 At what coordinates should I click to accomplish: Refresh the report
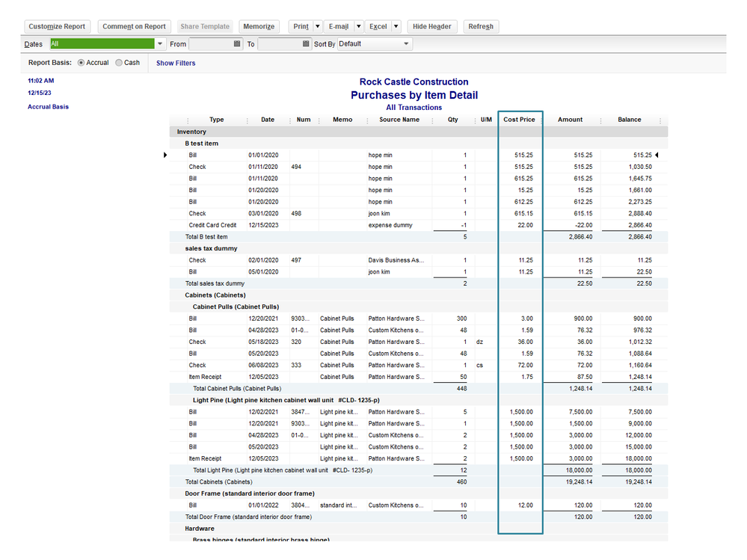tap(480, 26)
